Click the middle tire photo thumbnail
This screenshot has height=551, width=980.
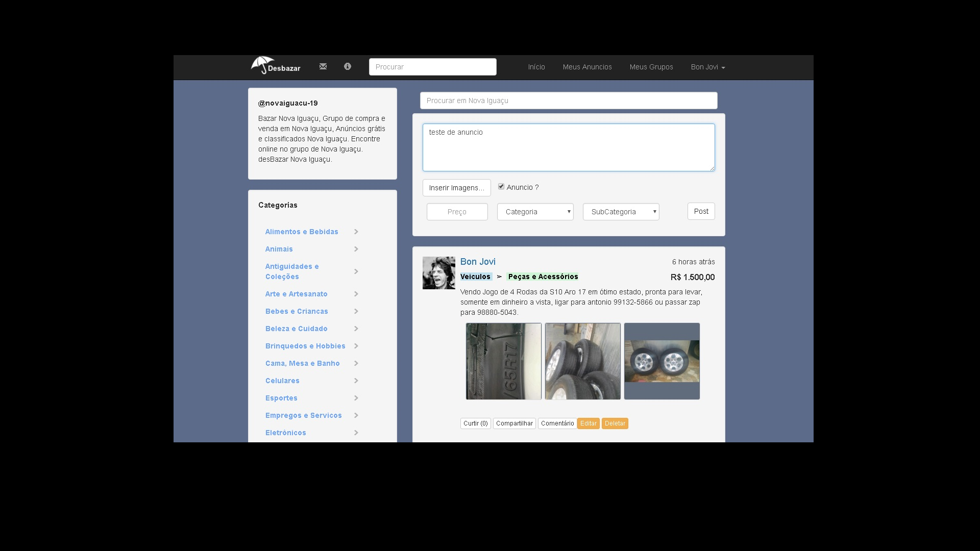[x=582, y=361]
